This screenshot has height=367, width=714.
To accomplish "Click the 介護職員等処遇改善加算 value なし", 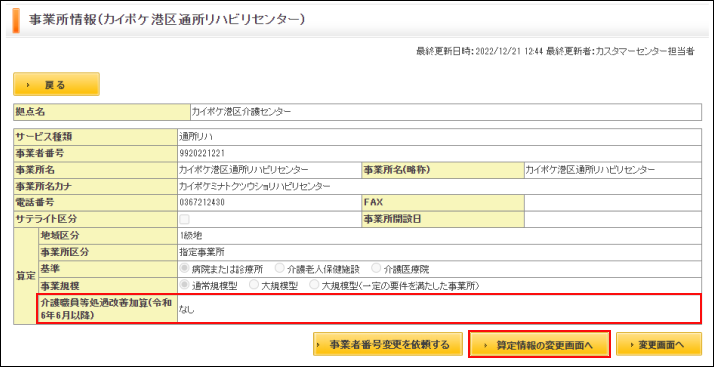I will 187,309.
